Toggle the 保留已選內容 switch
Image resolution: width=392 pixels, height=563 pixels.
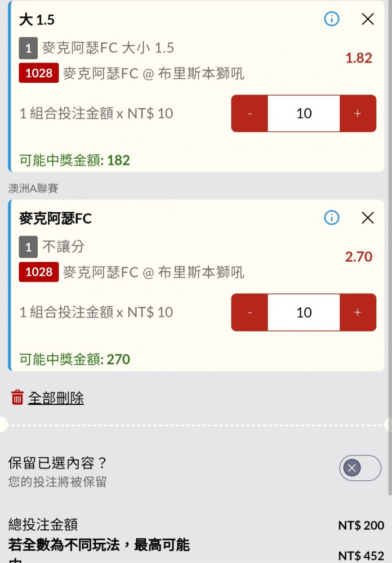tap(360, 468)
